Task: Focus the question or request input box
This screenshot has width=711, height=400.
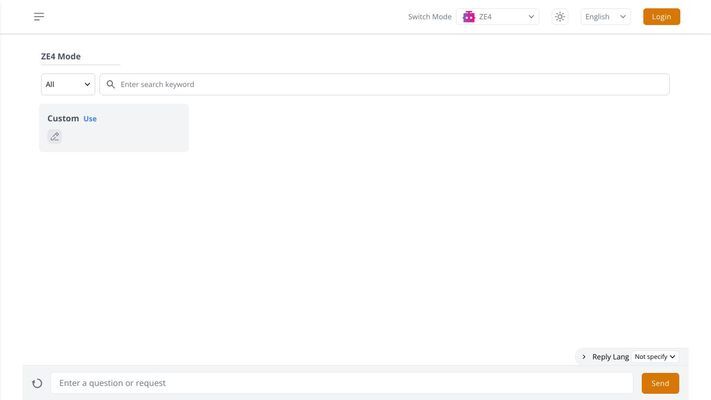Action: click(342, 383)
